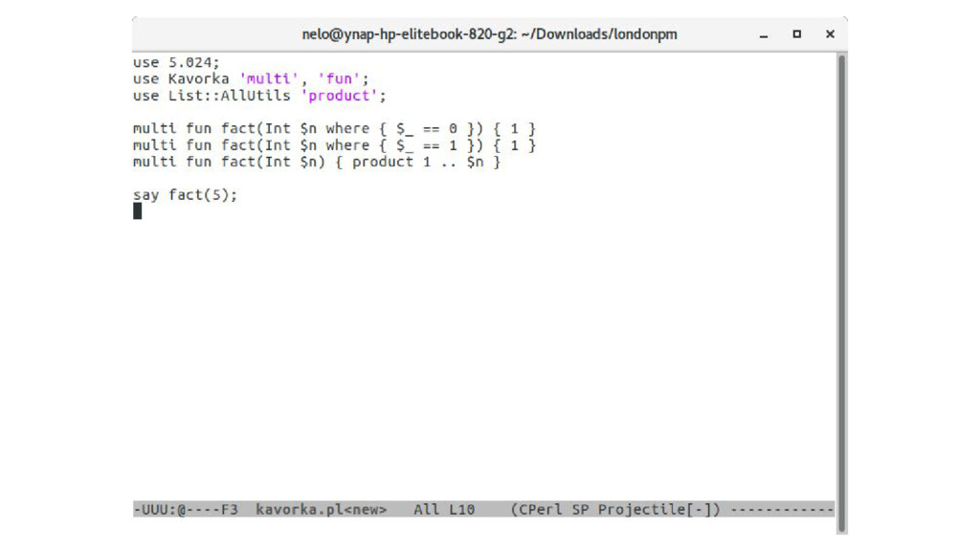980x551 pixels.
Task: Click the 'use 5.024;' line
Action: [176, 62]
